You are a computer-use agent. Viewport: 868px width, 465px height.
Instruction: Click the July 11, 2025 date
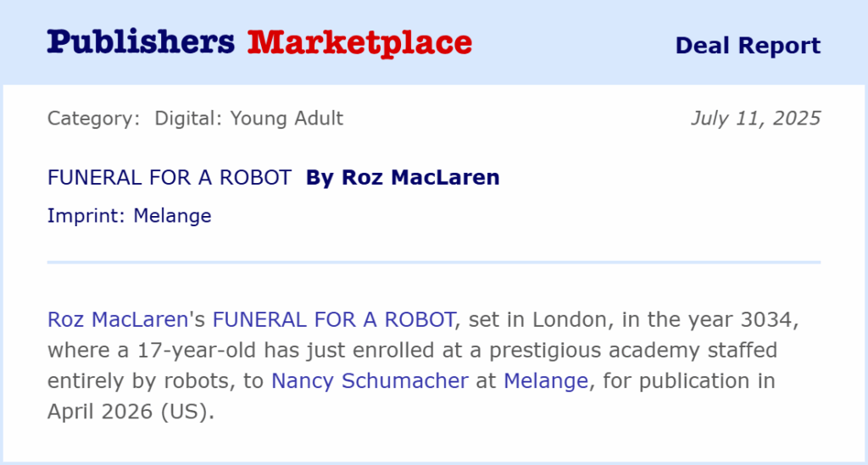point(755,119)
